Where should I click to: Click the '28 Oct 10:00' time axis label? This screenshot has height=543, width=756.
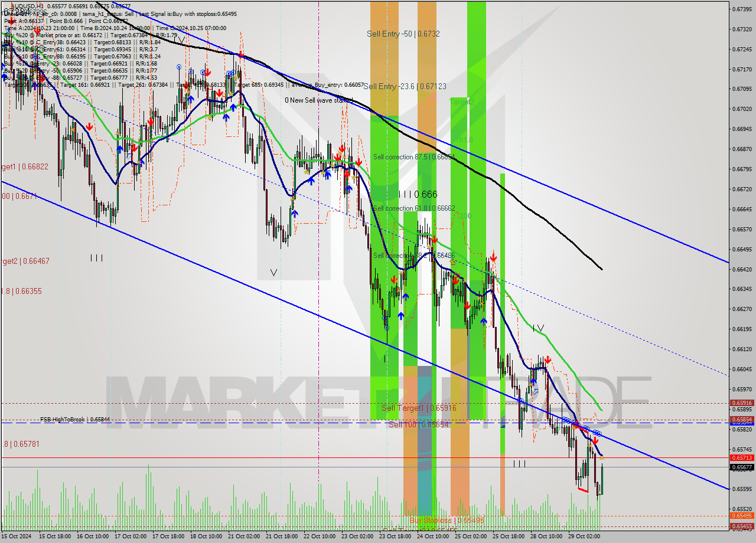(546, 537)
